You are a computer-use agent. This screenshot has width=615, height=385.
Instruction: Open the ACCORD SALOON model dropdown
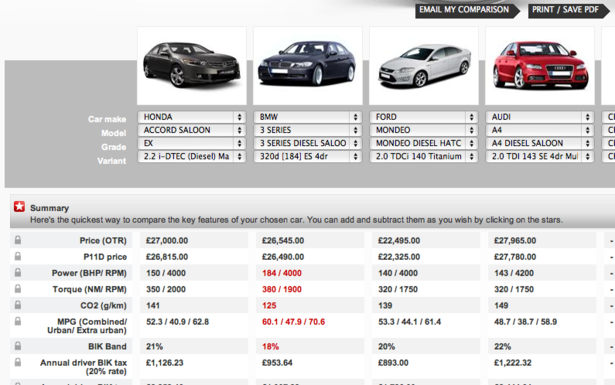[x=191, y=130]
